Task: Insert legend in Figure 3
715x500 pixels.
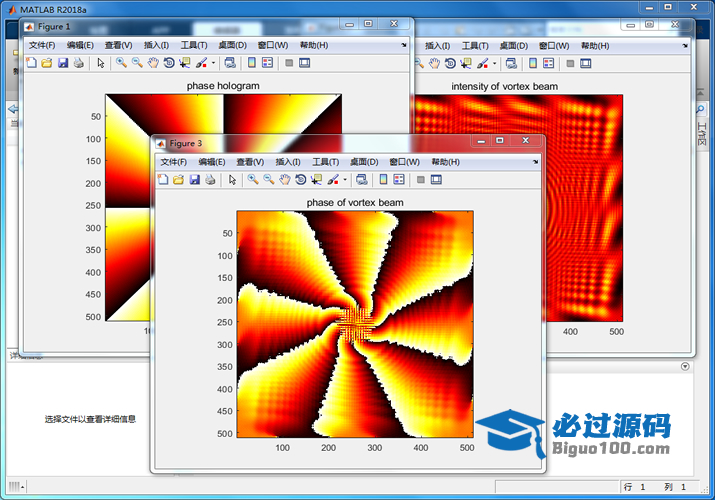Action: (x=398, y=180)
